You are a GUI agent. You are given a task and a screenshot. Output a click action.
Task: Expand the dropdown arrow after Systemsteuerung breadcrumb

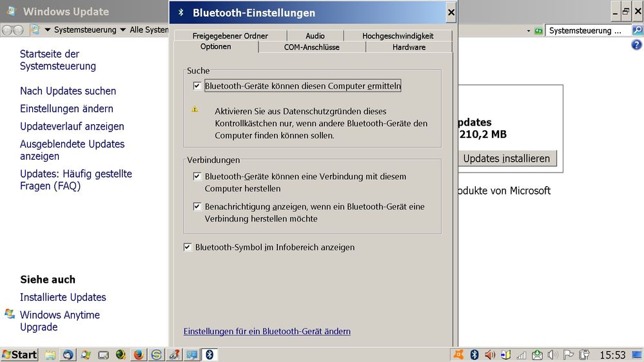tap(122, 30)
